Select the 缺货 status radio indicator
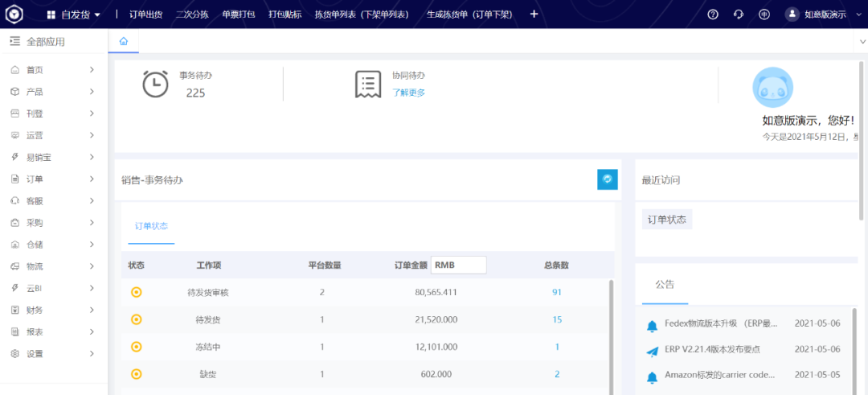 [x=137, y=374]
